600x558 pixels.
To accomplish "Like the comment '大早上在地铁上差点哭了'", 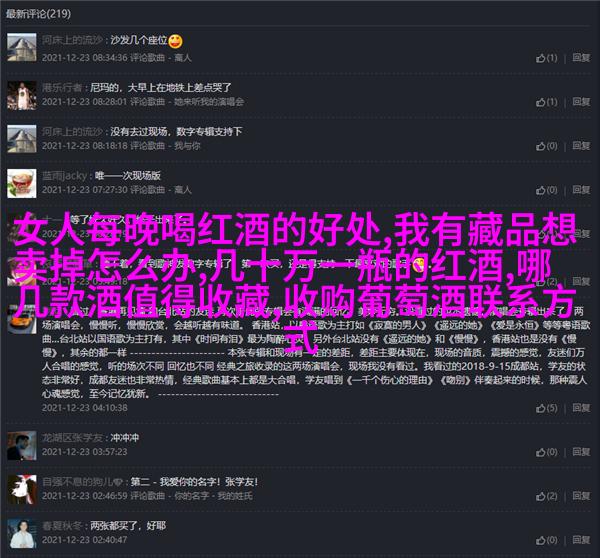I will coord(546,102).
